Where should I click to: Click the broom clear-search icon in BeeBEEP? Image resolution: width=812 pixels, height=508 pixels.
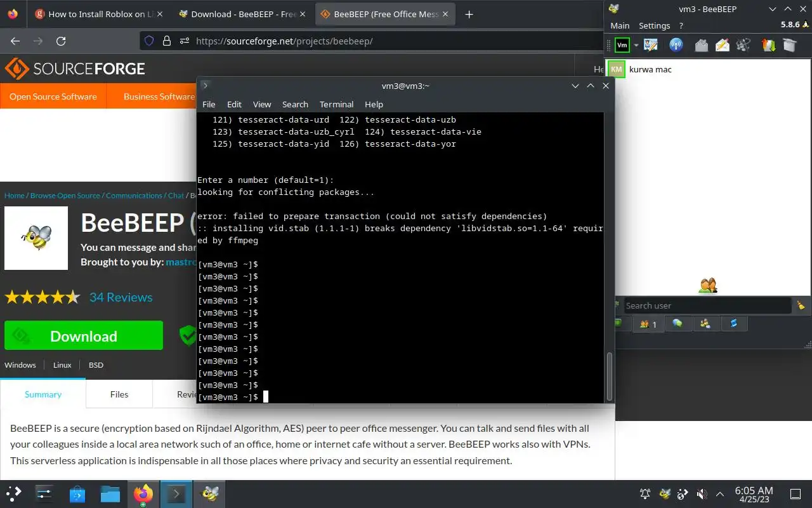click(801, 305)
